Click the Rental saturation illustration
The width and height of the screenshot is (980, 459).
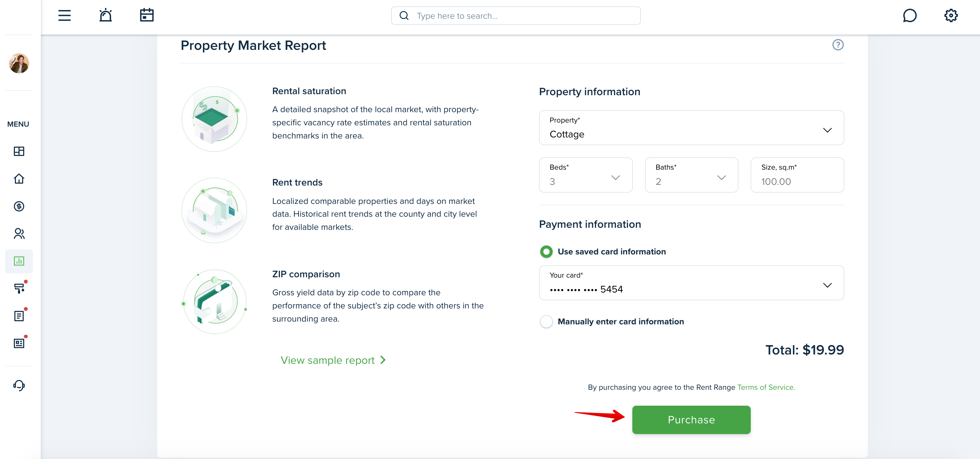pyautogui.click(x=215, y=119)
